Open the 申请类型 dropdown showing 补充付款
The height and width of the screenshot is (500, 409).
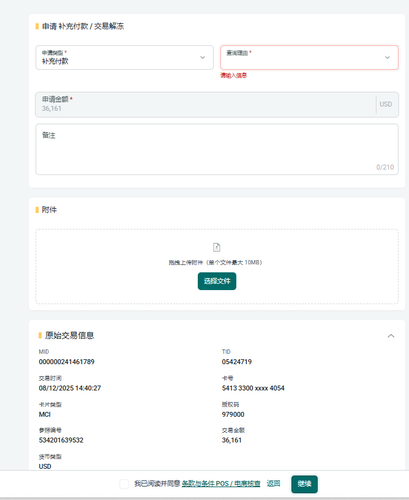[124, 58]
